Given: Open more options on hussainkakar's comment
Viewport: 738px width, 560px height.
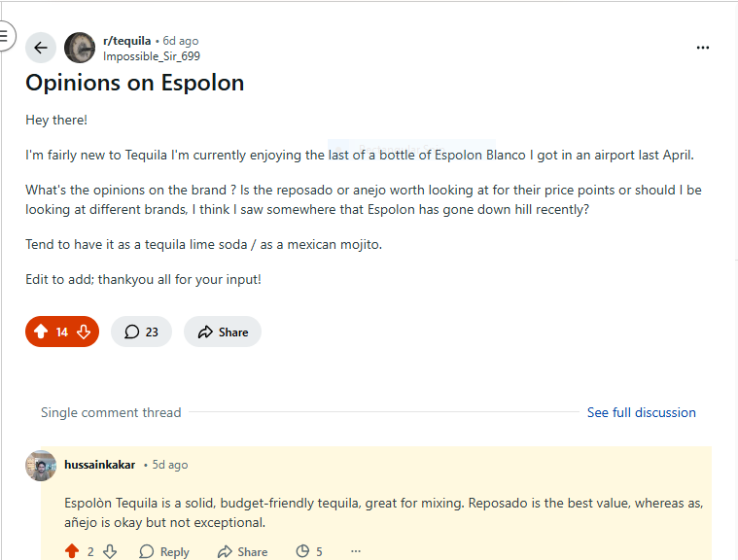Looking at the screenshot, I should click(356, 551).
